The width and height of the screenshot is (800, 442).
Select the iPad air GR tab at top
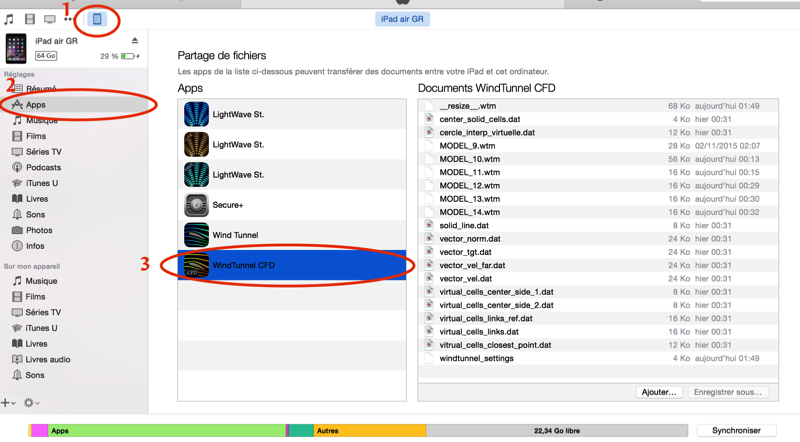pyautogui.click(x=402, y=19)
